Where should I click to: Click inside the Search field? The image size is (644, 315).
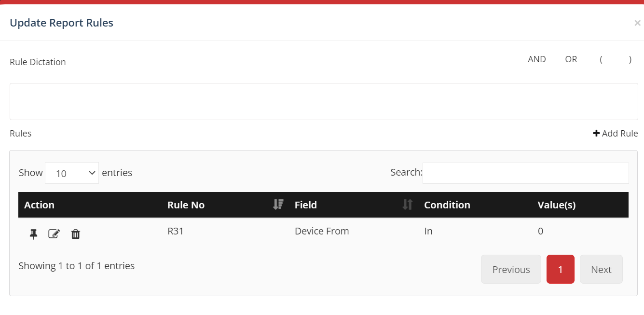point(525,173)
